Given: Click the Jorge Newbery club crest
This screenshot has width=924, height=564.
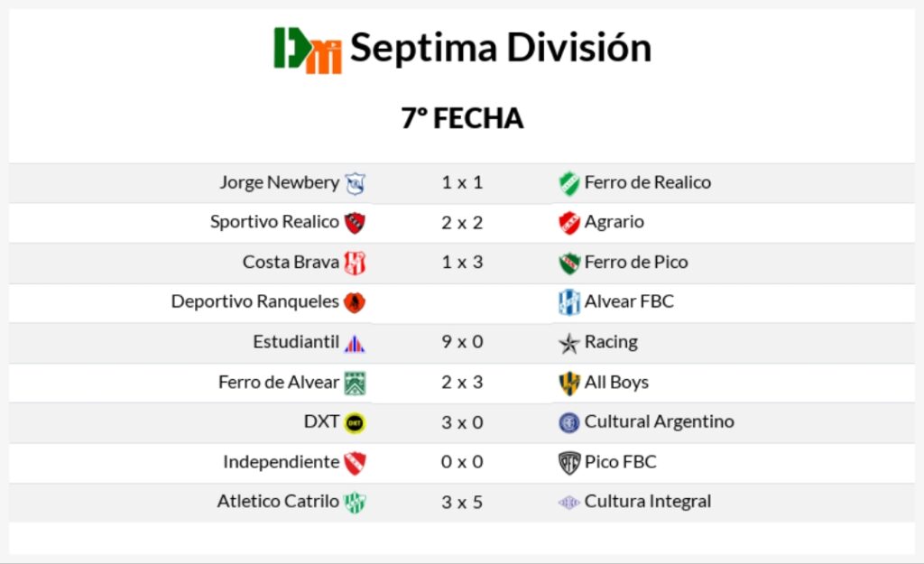Looking at the screenshot, I should click(355, 183).
